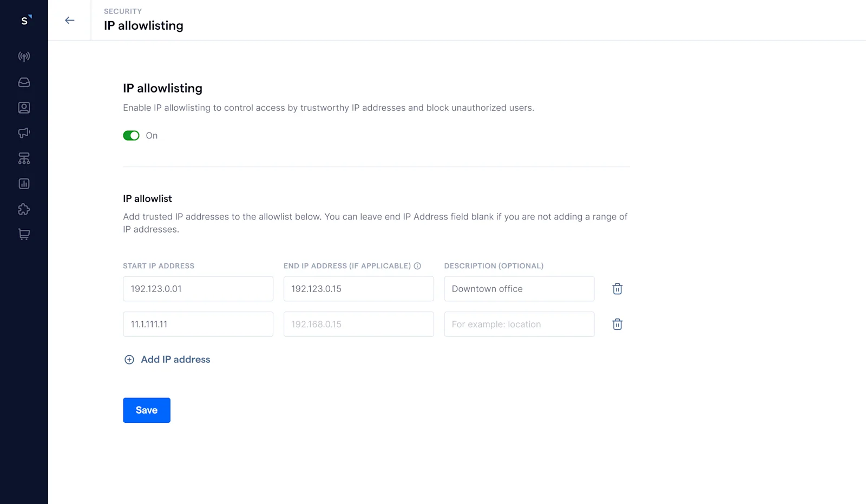Click the empty End IP Address field
This screenshot has width=866, height=504.
[358, 324]
